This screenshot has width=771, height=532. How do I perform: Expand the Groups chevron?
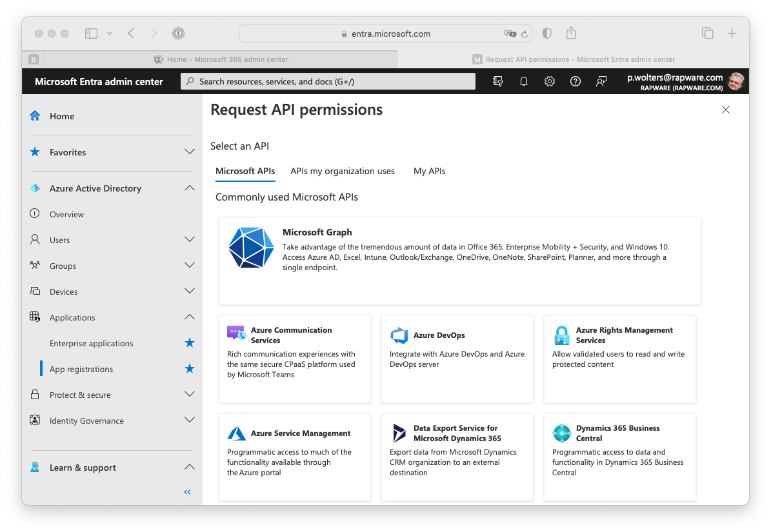point(189,265)
